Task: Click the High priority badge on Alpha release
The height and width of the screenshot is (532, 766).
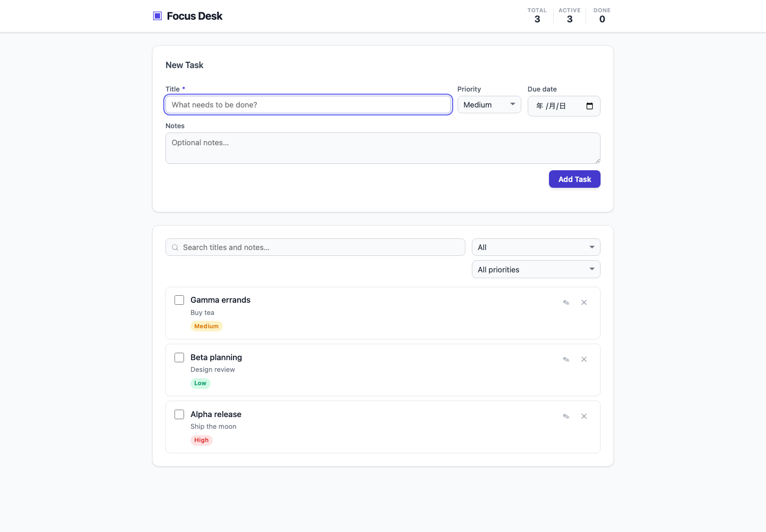Action: point(202,440)
